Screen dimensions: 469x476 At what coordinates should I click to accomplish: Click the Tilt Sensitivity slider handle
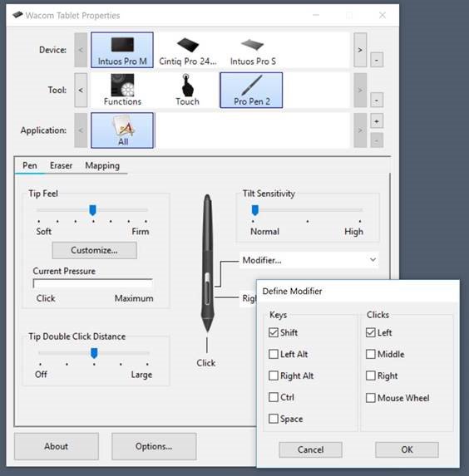tap(255, 210)
